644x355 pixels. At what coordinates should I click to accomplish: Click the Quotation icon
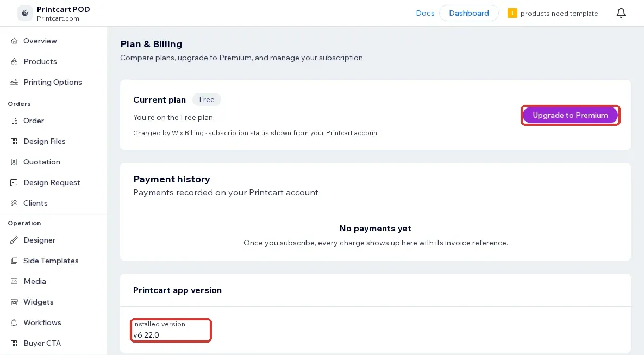(14, 162)
